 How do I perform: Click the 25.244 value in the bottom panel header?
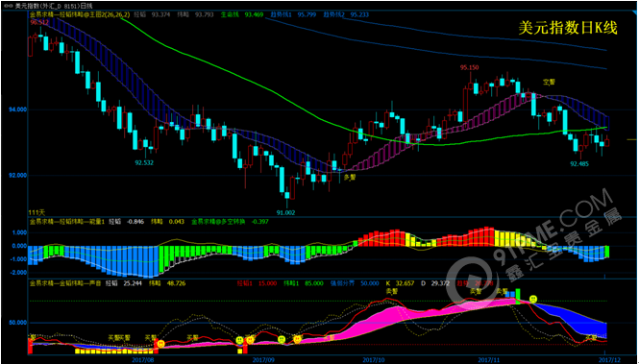(132, 283)
